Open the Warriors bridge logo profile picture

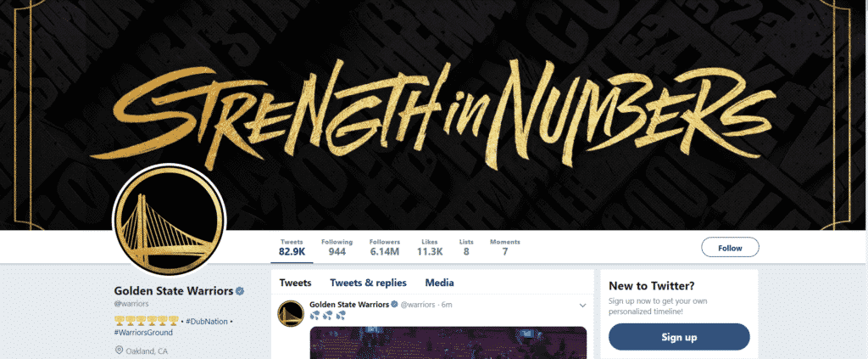[x=169, y=221]
